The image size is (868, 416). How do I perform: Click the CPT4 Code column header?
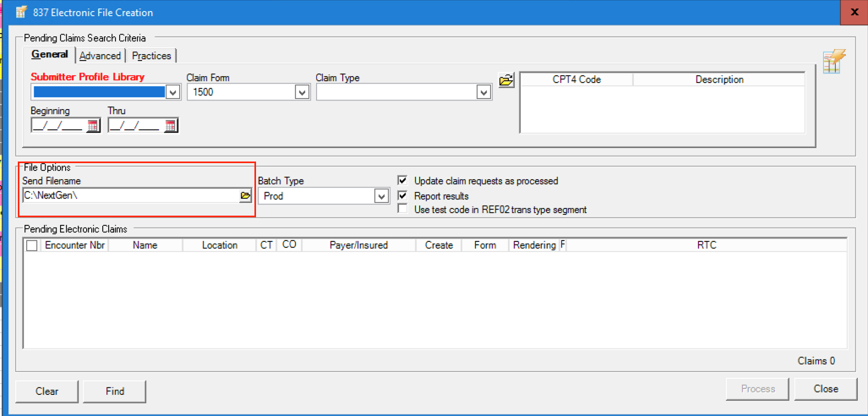(576, 79)
